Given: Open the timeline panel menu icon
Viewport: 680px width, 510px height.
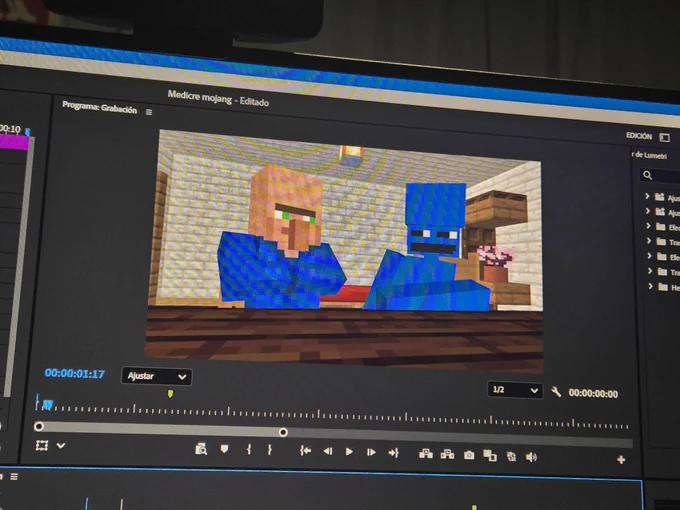Looking at the screenshot, I should click(14, 477).
